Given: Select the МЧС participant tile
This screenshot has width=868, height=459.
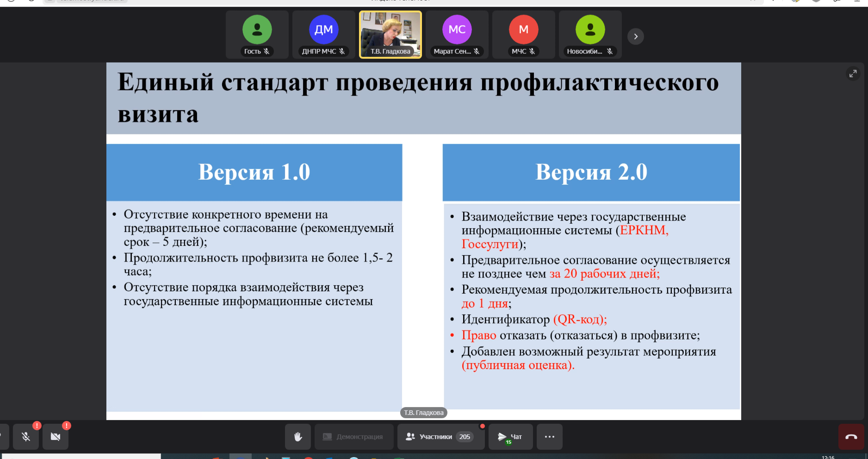Looking at the screenshot, I should point(524,35).
